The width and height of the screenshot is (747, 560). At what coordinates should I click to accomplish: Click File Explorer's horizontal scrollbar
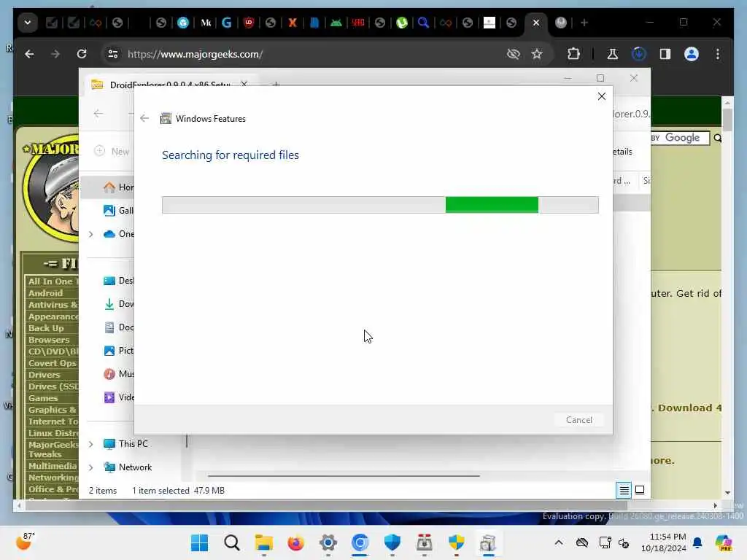(x=344, y=475)
